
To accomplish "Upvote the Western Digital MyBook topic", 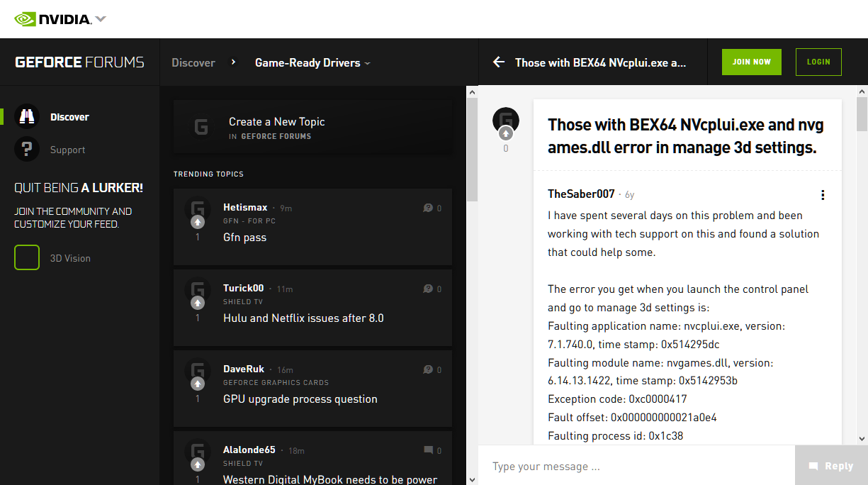I will (198, 464).
